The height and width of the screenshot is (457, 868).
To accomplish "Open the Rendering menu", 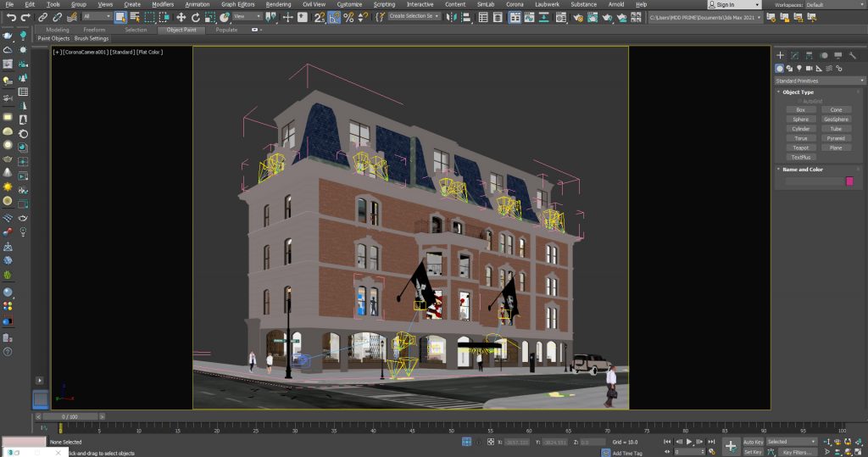I will 278,4.
